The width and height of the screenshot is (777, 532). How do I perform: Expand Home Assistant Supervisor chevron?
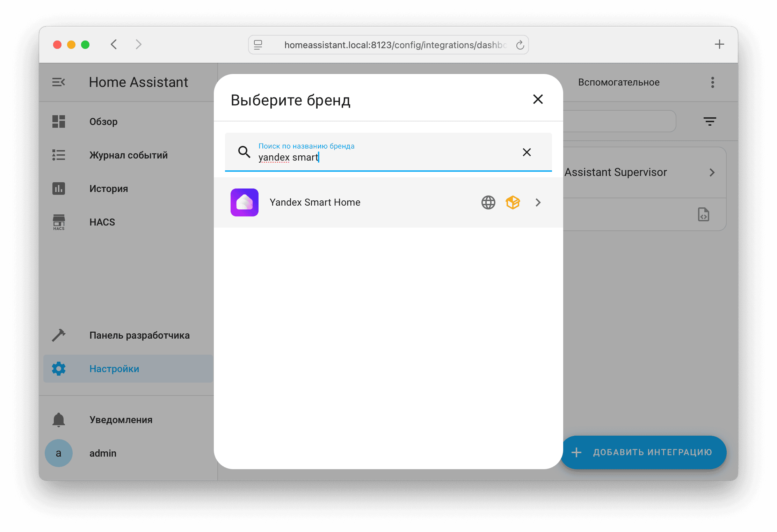point(712,172)
